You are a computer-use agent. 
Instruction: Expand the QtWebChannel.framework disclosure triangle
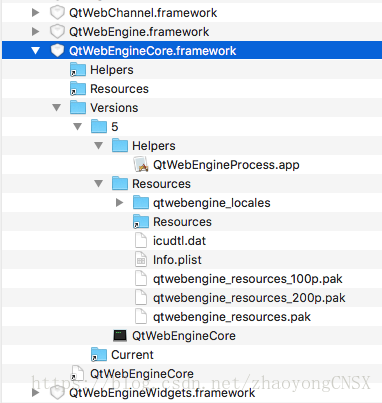coord(35,13)
